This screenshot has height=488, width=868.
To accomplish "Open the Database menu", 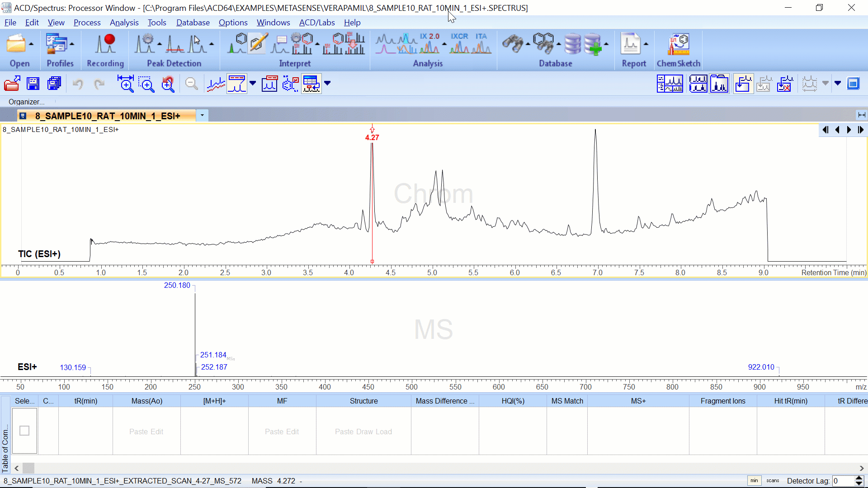I will (193, 23).
